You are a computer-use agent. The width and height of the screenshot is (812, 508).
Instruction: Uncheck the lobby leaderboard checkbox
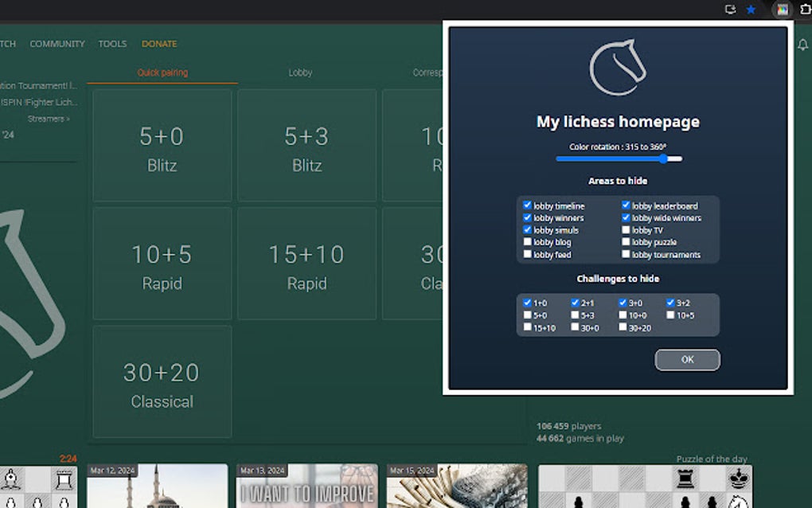pos(626,205)
